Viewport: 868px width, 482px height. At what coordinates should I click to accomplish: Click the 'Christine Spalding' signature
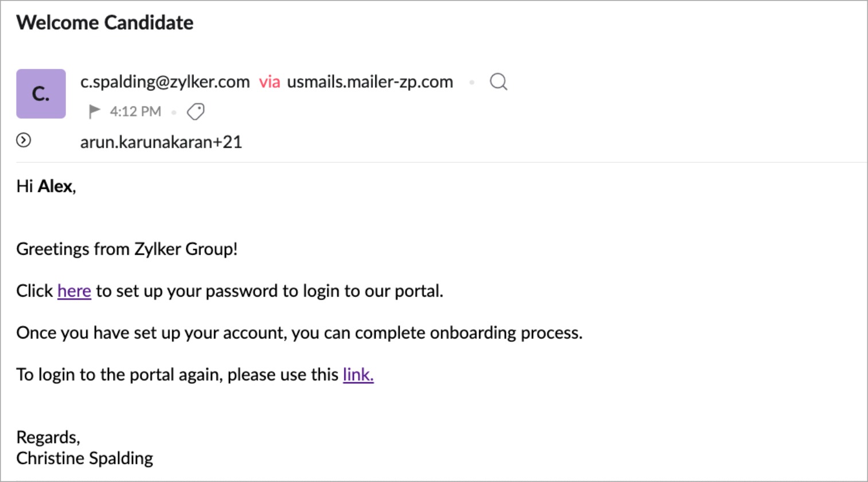pos(84,458)
